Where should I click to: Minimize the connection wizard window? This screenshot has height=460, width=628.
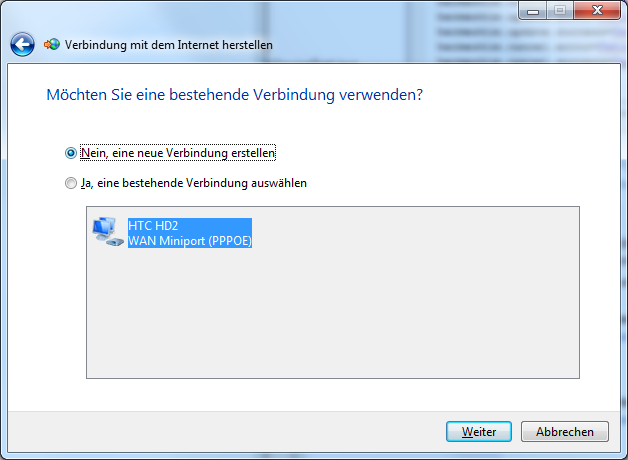coord(533,11)
